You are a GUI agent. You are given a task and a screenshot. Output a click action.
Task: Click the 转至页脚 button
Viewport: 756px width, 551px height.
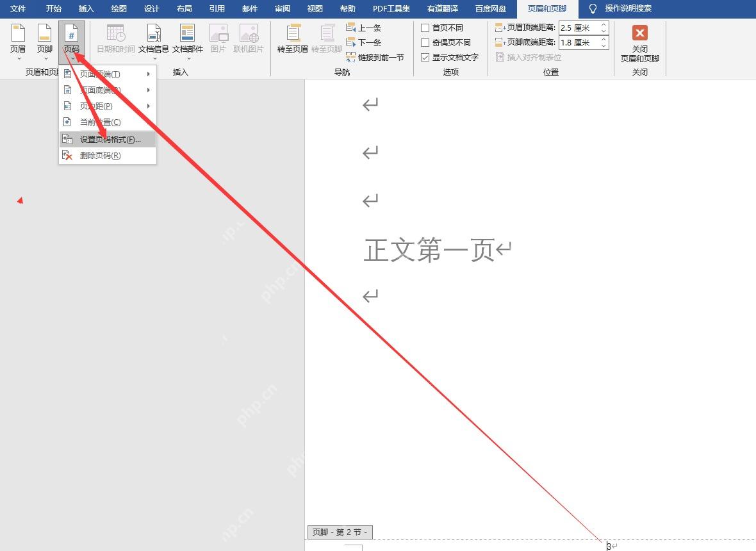tap(326, 38)
